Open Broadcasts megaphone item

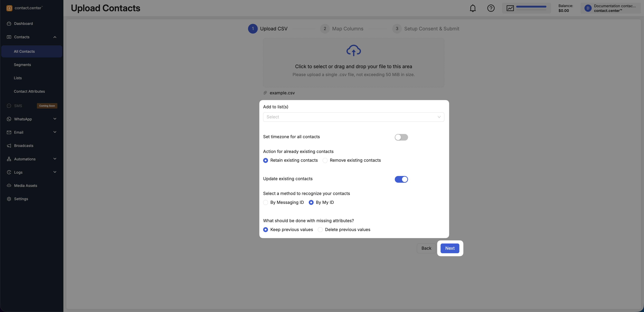click(23, 146)
